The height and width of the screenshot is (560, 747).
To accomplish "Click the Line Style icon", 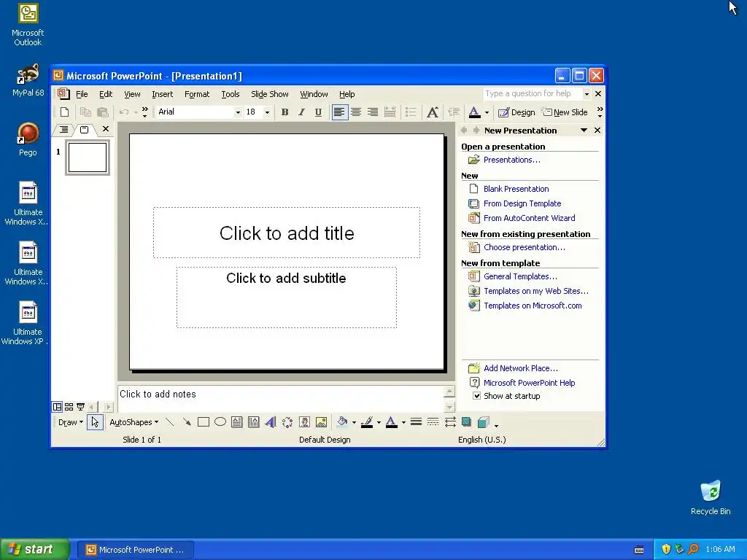I will click(x=416, y=422).
